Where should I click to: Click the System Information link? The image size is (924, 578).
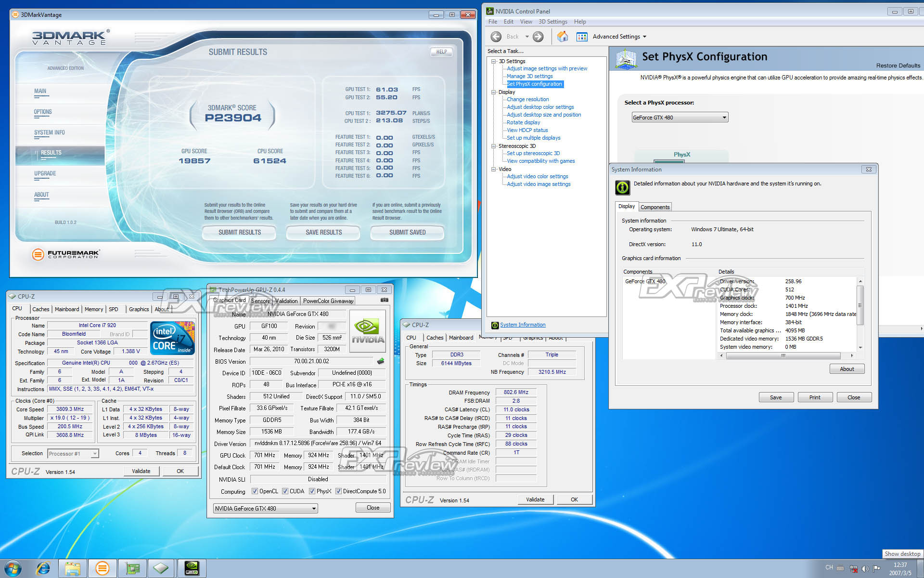(x=523, y=325)
